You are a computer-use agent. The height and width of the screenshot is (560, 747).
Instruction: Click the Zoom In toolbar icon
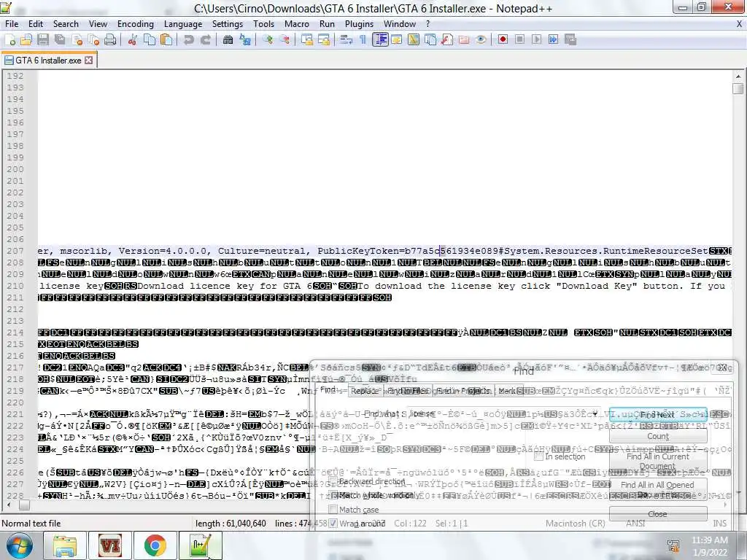pyautogui.click(x=268, y=40)
